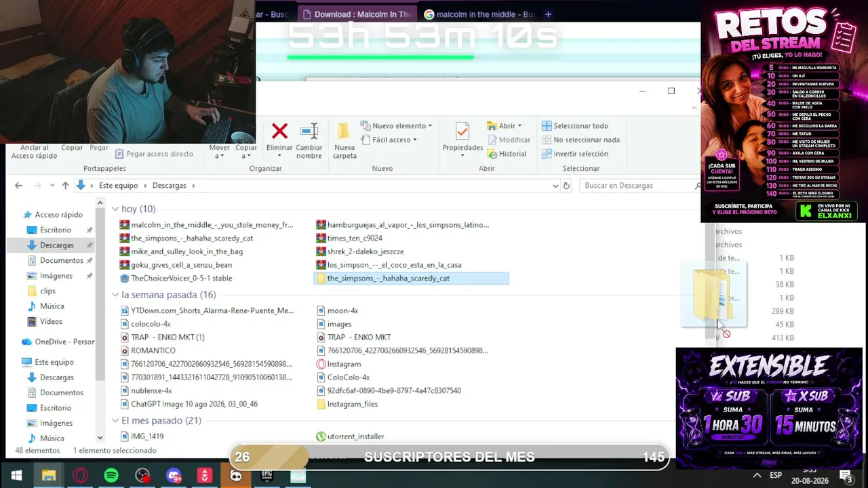Viewport: 868px width, 488px height.
Task: Click File Explorer on the taskbar
Action: tap(48, 476)
